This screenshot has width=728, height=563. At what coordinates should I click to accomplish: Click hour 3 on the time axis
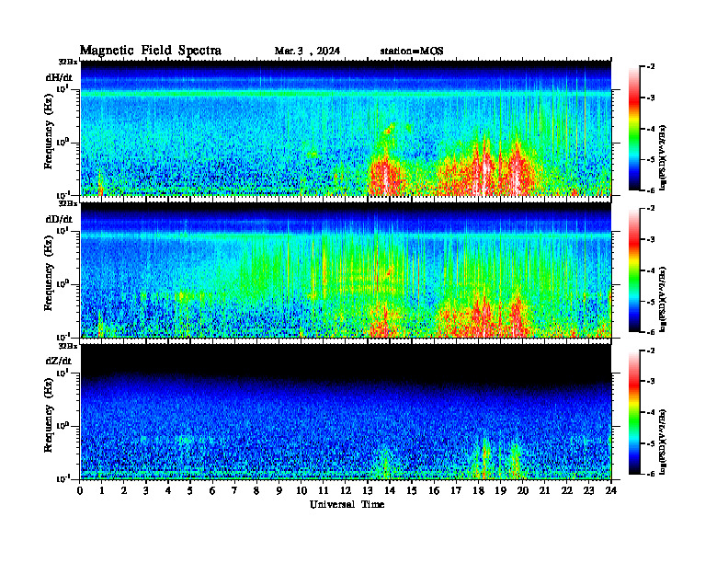coord(146,491)
